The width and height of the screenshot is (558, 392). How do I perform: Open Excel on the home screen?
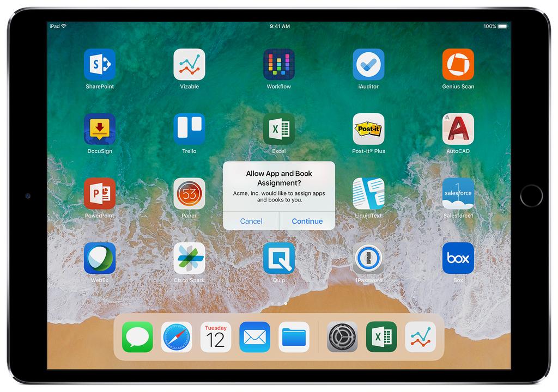pos(278,129)
